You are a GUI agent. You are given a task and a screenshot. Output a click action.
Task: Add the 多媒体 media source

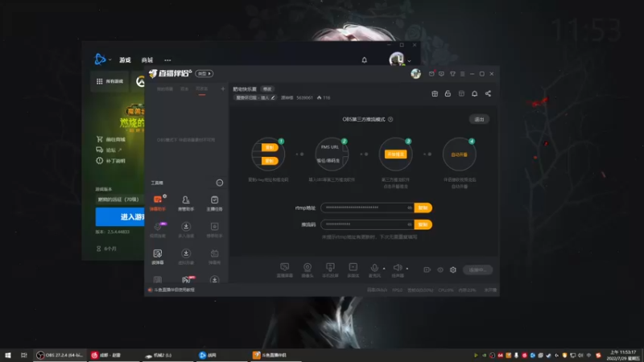point(353,270)
